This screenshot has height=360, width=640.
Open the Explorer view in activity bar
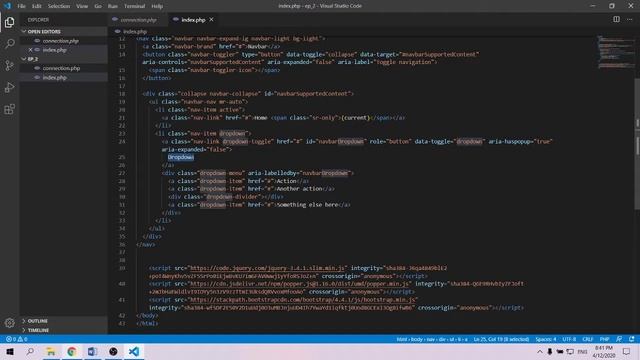[9, 22]
